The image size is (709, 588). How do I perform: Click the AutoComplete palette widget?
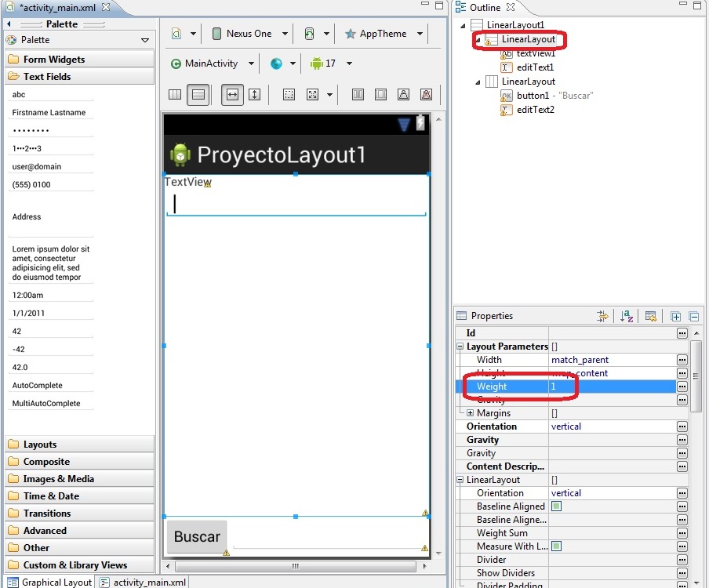click(51, 386)
